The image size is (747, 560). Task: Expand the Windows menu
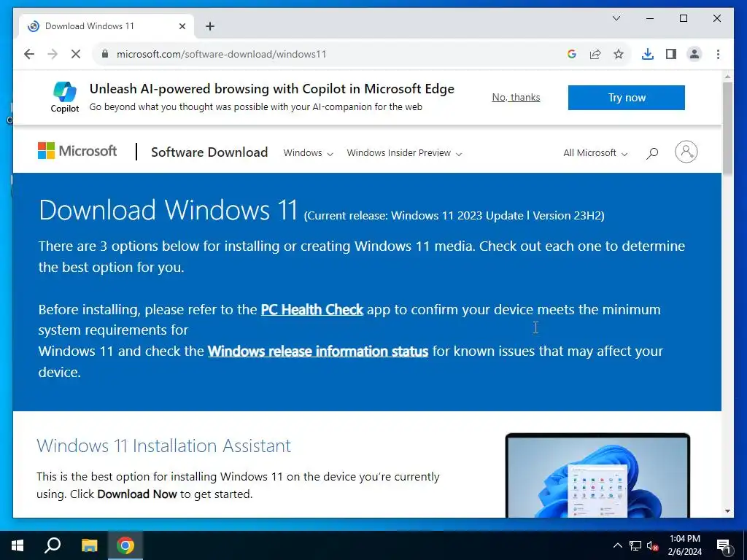[x=309, y=153]
